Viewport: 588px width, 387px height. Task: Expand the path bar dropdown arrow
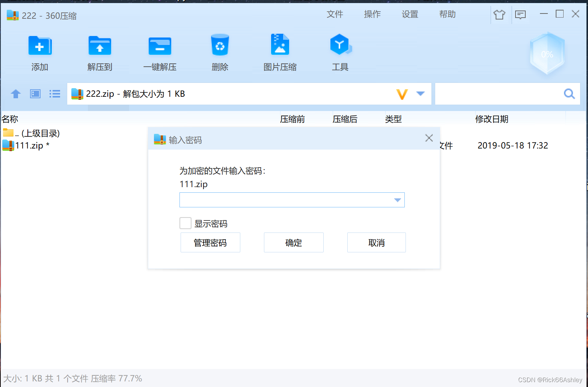pyautogui.click(x=421, y=93)
